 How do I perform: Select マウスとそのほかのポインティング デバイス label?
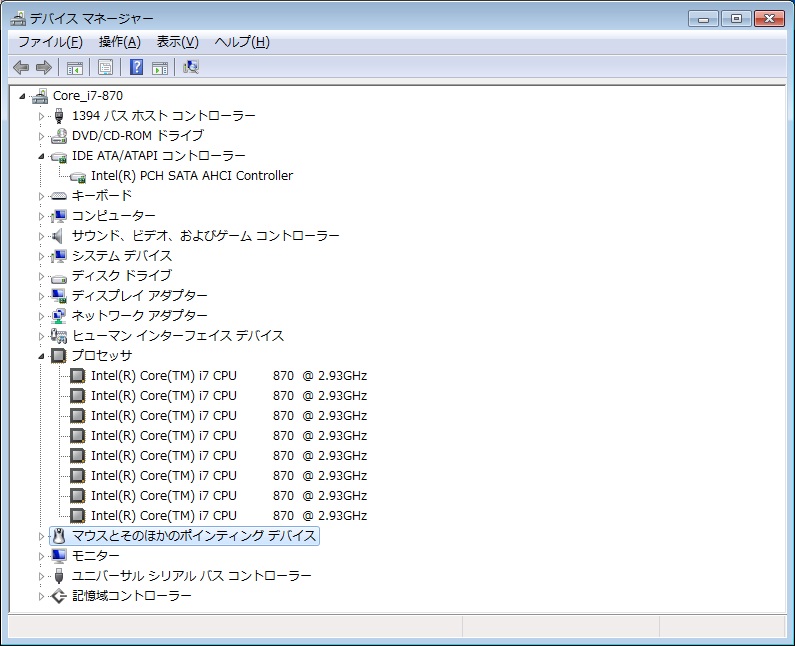(194, 536)
